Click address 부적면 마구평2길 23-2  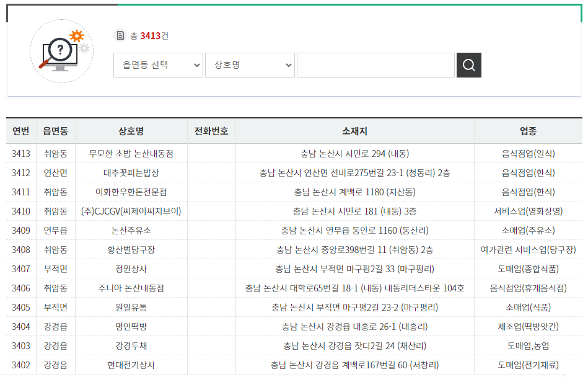355,307
